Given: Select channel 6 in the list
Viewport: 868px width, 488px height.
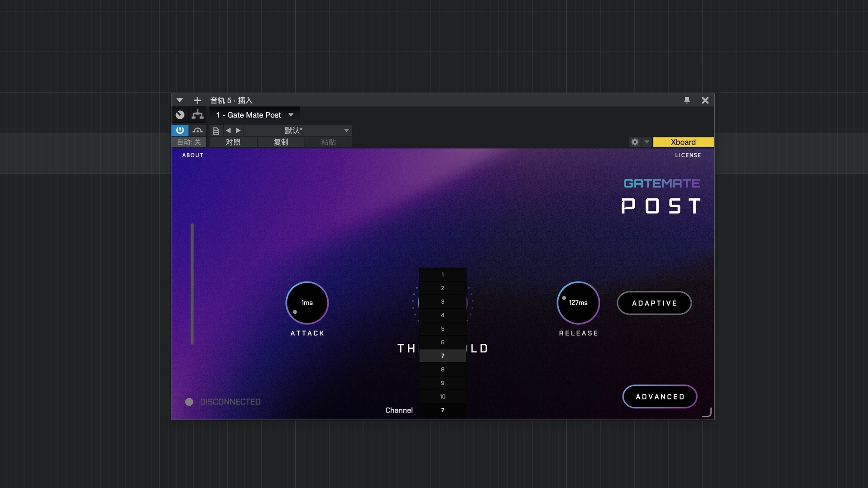Looking at the screenshot, I should (443, 342).
